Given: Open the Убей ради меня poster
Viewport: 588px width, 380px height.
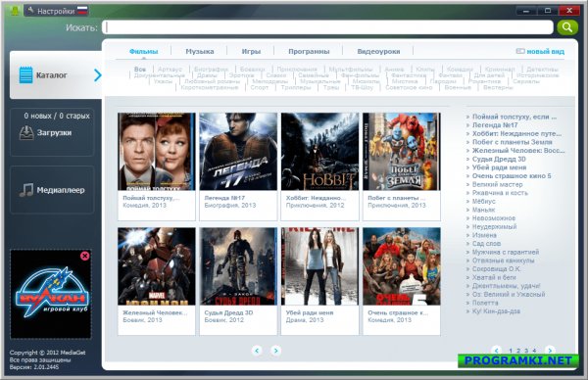Looking at the screenshot, I should pos(319,266).
